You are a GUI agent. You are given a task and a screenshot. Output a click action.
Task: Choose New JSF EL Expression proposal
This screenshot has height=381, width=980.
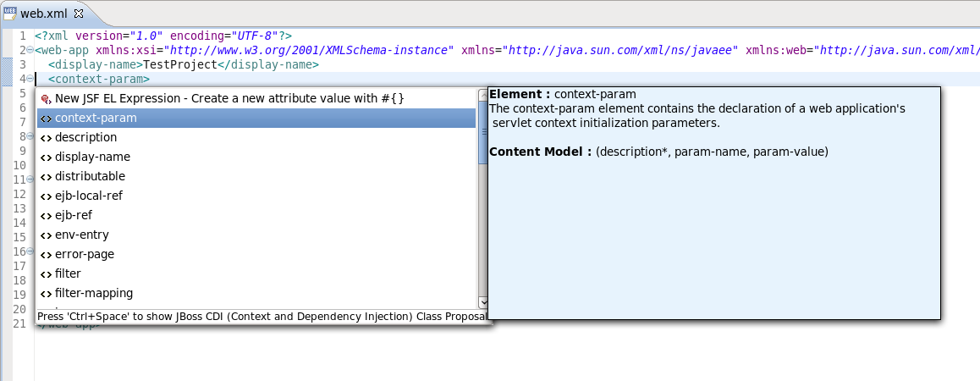click(229, 99)
